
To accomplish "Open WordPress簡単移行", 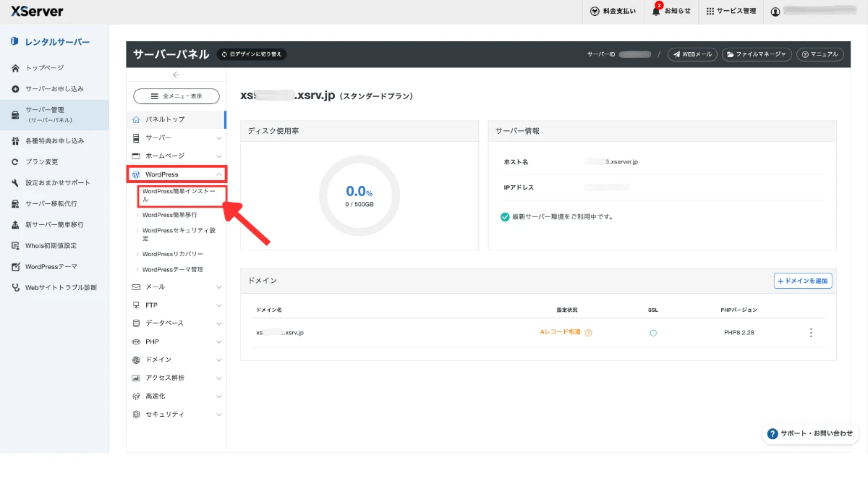I will (x=169, y=215).
